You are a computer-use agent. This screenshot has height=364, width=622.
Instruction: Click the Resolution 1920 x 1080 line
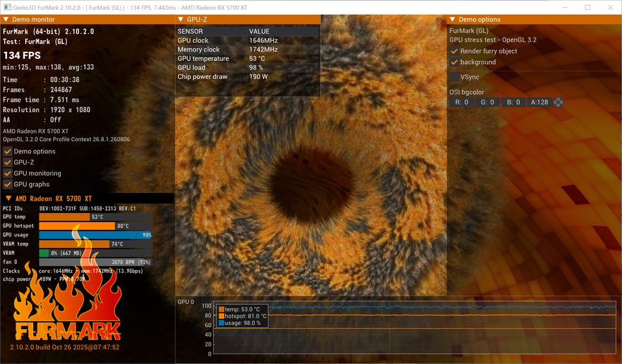point(47,110)
